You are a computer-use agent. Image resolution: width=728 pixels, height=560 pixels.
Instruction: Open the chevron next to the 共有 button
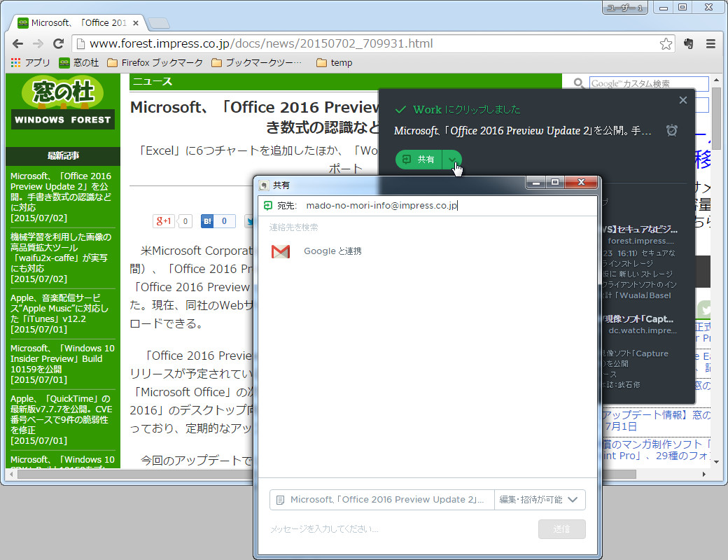tap(451, 160)
